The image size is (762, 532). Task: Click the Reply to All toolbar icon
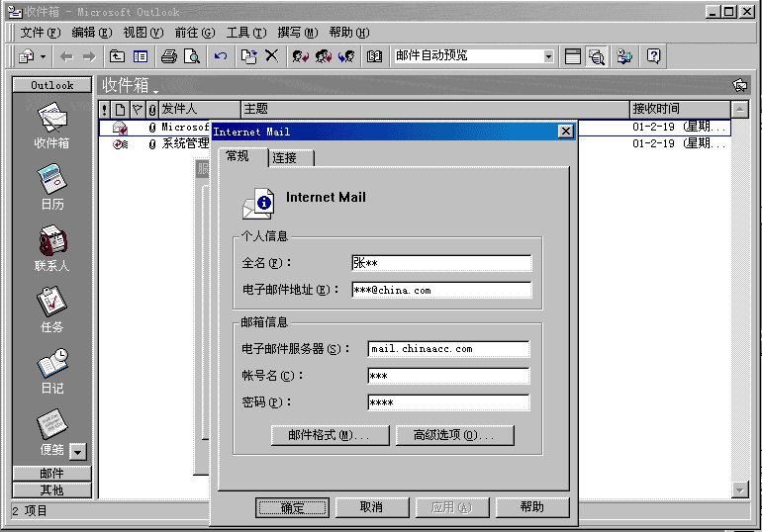[x=324, y=56]
